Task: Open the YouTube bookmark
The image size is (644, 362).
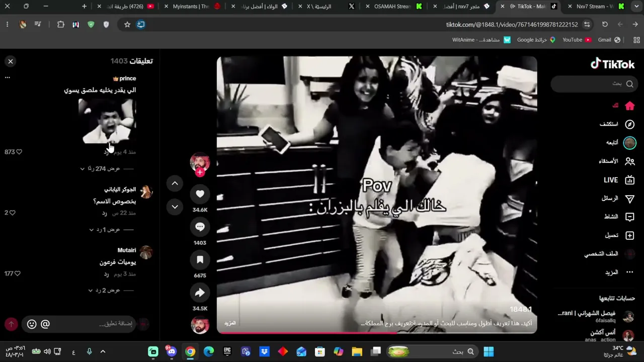Action: pos(577,40)
